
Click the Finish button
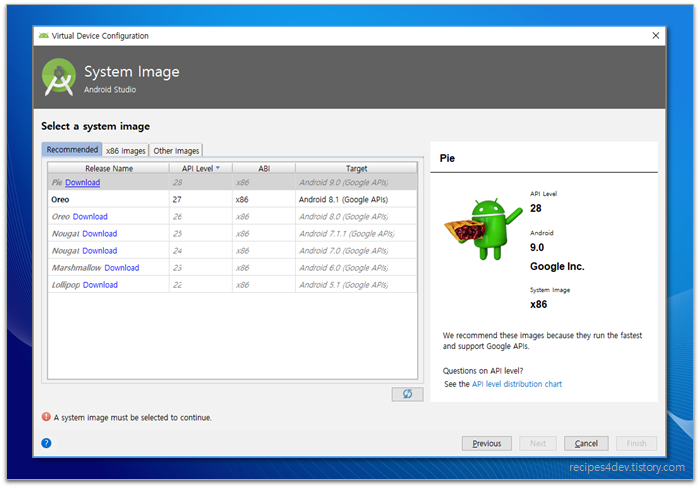coord(636,443)
